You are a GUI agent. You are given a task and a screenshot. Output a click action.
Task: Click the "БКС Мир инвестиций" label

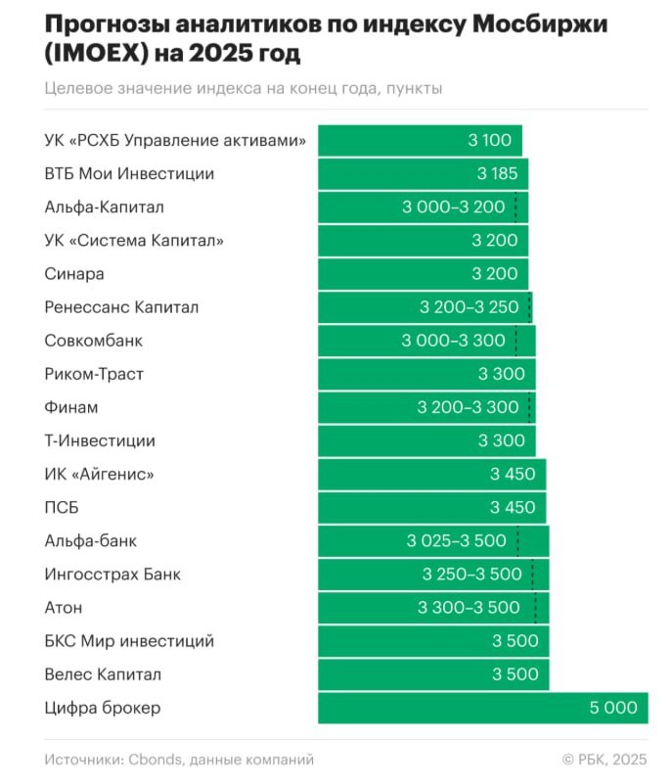pyautogui.click(x=129, y=641)
